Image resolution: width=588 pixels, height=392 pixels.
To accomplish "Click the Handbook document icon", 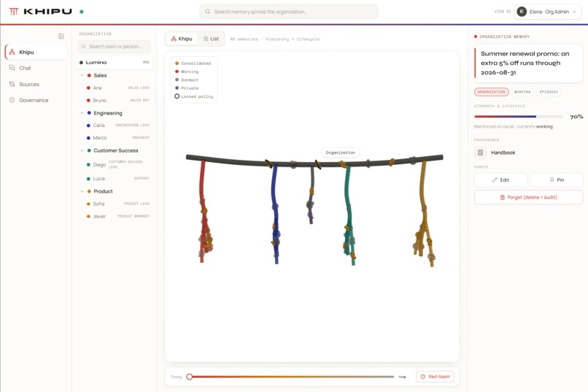I will click(x=480, y=153).
